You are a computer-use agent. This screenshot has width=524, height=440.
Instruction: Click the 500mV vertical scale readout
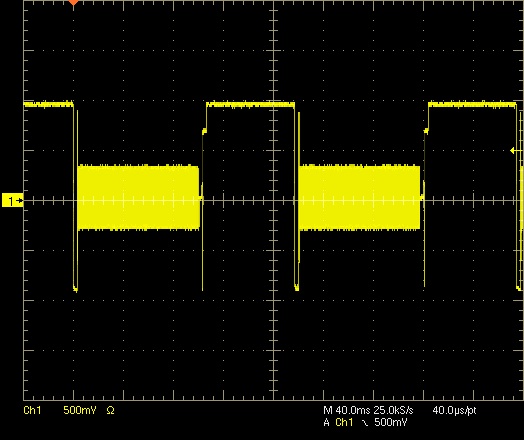(x=80, y=410)
